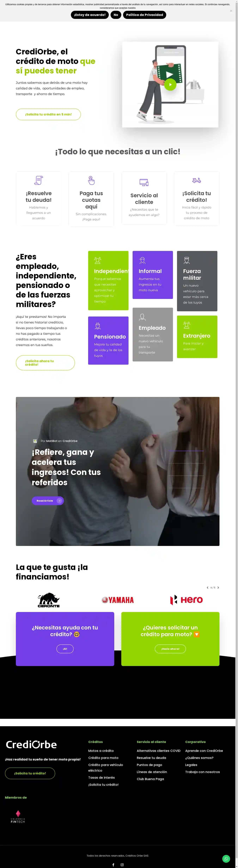Image resolution: width=238 pixels, height=868 pixels.
Task: Accept cookies with ¡Estoy de acuerdo!
Action: (90, 15)
